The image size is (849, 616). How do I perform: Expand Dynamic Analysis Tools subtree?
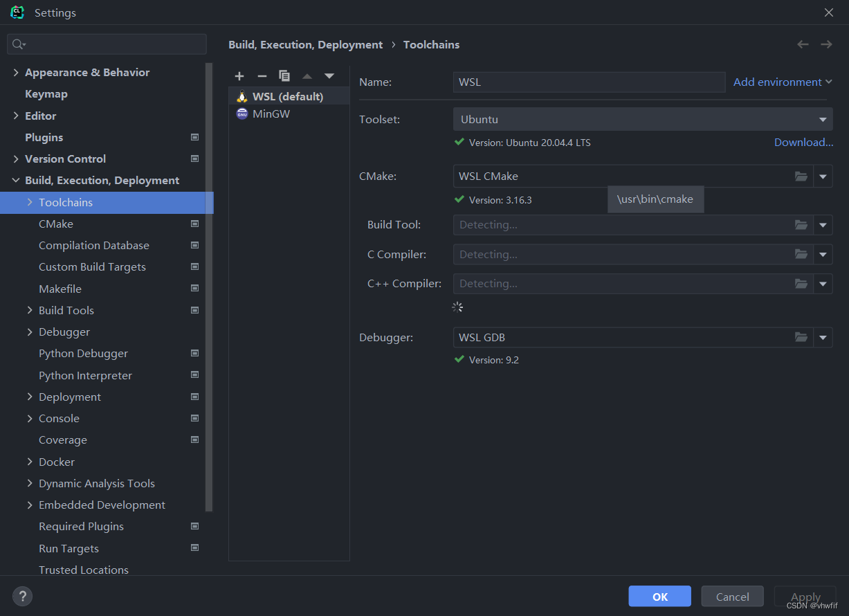[x=30, y=483]
